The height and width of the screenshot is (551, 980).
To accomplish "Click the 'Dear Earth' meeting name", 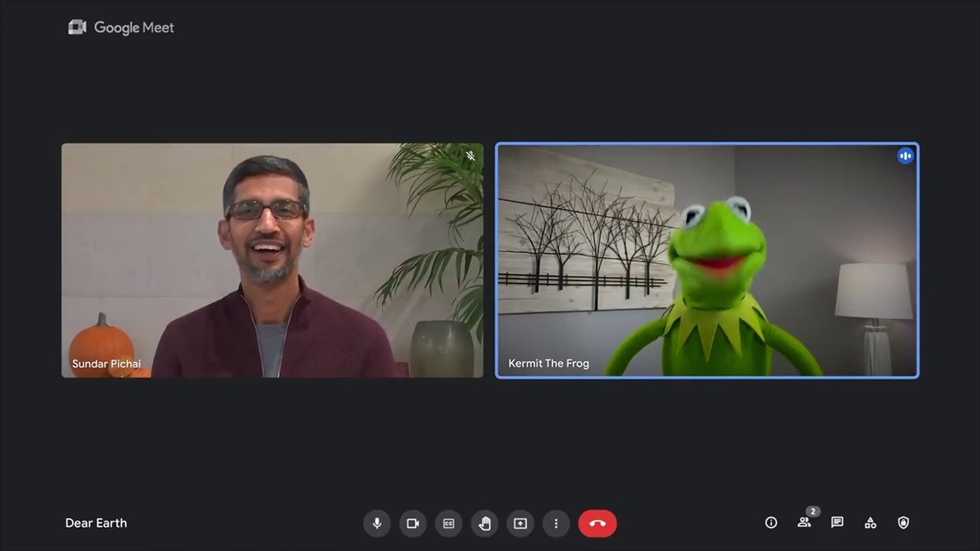I will (x=96, y=523).
